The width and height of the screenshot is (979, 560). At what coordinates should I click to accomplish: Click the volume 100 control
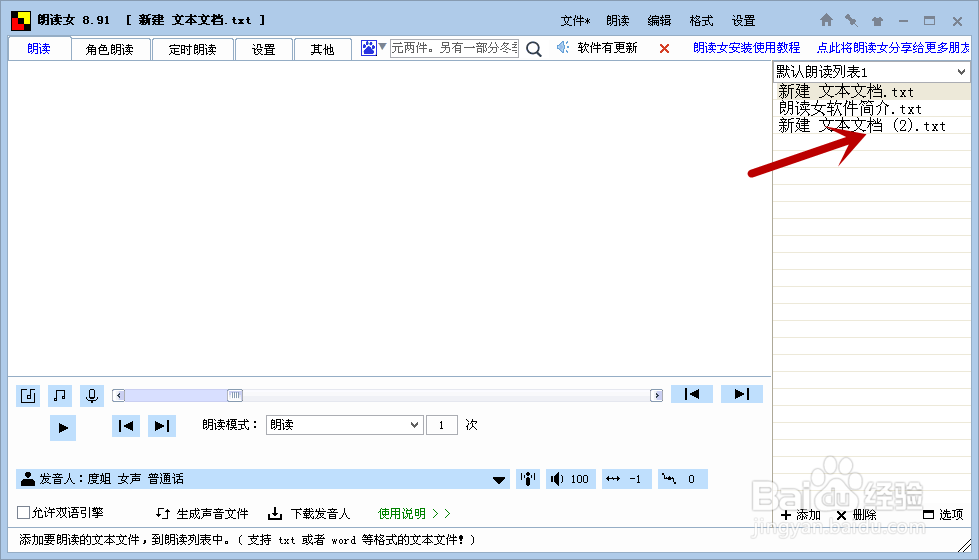(x=571, y=479)
